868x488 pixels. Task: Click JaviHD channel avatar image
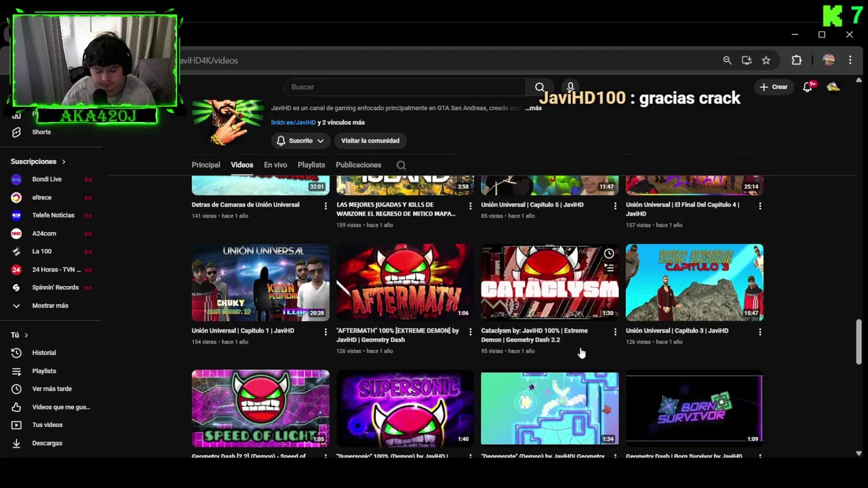[x=227, y=122]
